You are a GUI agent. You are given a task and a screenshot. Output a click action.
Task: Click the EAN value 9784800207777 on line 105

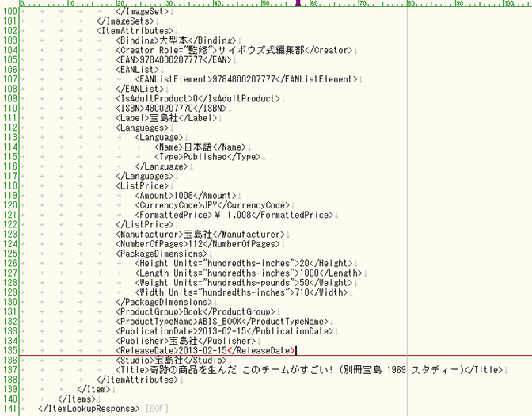tap(171, 59)
